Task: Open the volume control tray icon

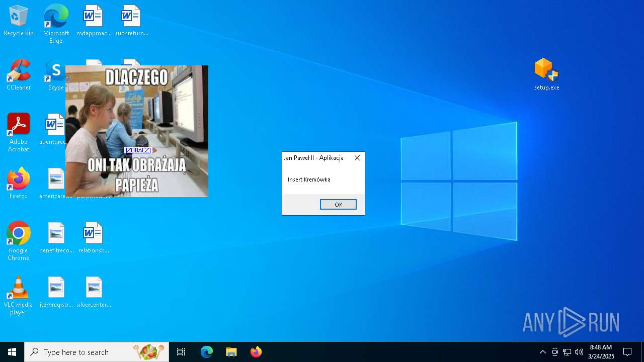Action: tap(579, 352)
